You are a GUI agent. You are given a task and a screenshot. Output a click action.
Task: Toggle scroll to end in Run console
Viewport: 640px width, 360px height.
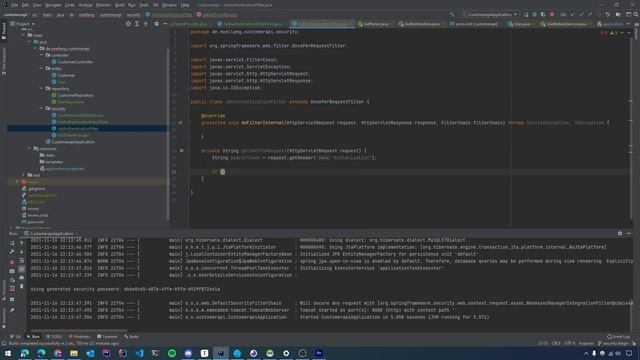tap(22, 269)
